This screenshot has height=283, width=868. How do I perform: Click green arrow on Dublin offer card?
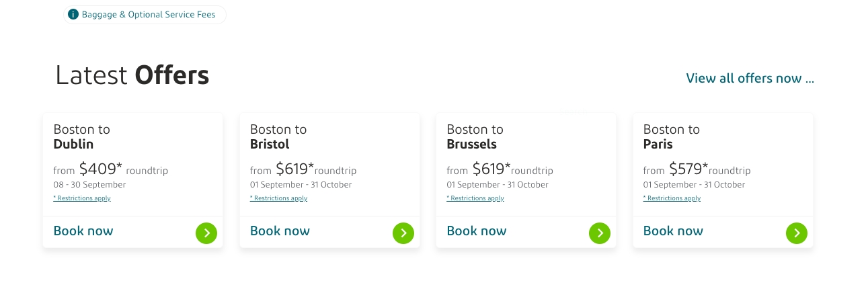point(206,233)
